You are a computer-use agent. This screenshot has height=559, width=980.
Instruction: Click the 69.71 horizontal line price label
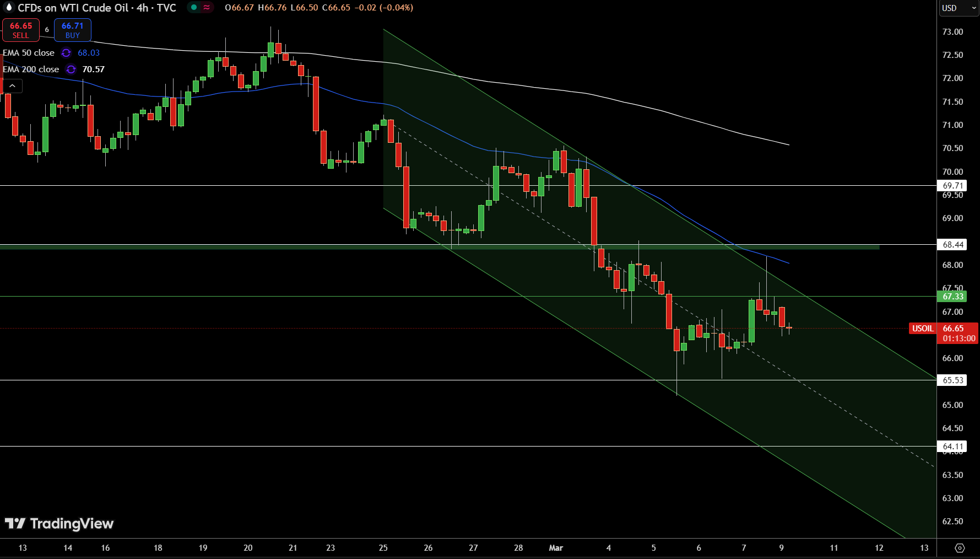tap(952, 186)
